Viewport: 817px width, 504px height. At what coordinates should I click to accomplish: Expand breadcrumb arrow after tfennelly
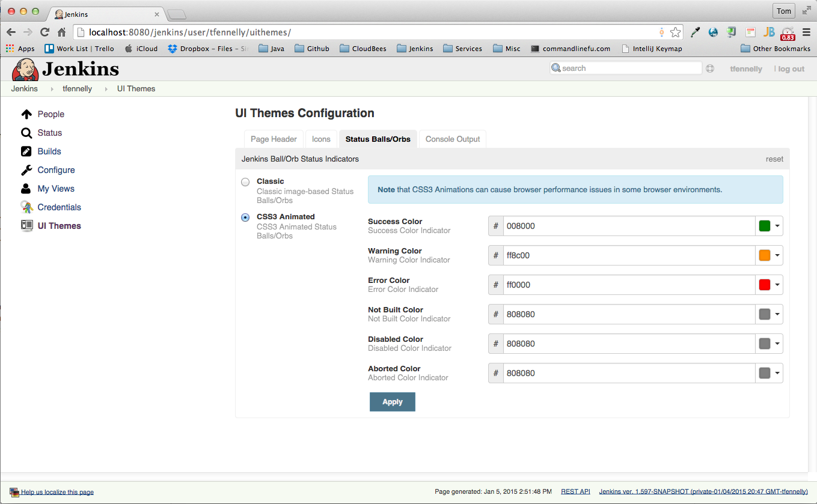click(106, 89)
